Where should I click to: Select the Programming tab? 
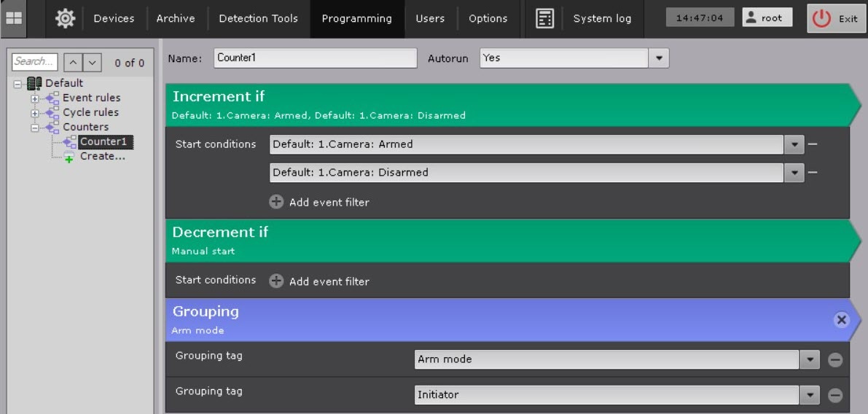[356, 18]
